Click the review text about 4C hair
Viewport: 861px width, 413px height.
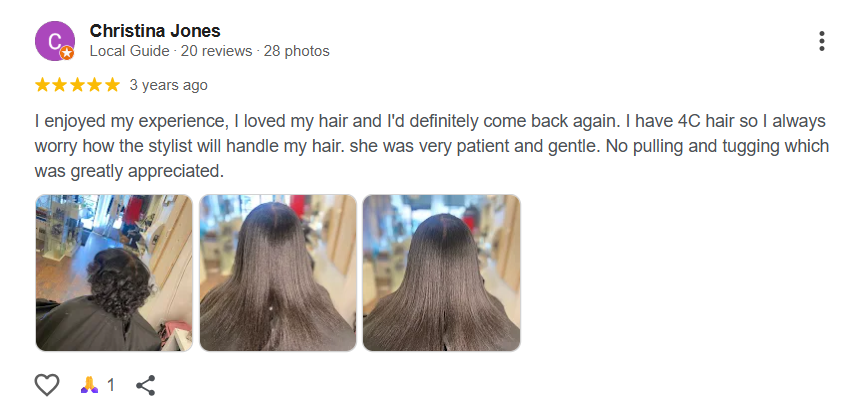tap(432, 146)
